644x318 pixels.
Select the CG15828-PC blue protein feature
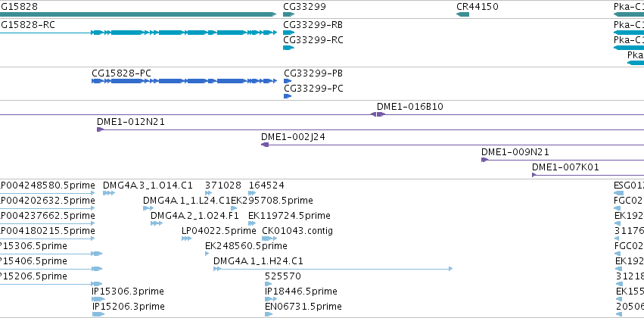[184, 81]
